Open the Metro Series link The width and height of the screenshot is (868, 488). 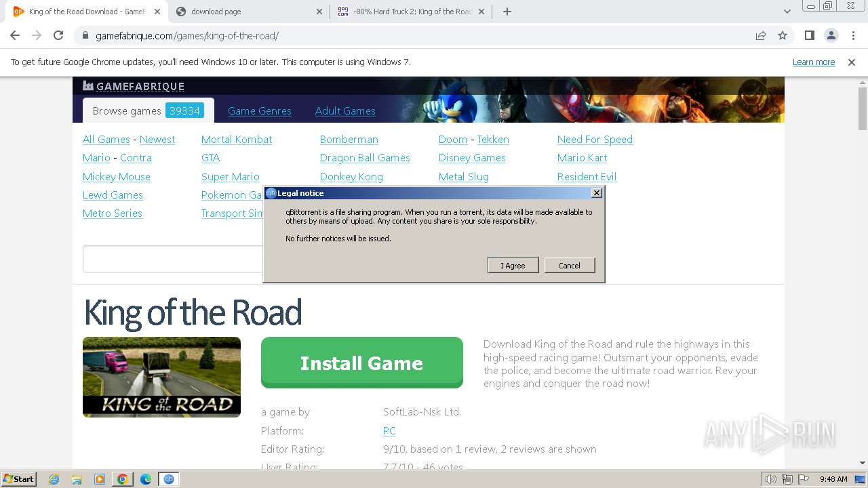click(113, 213)
